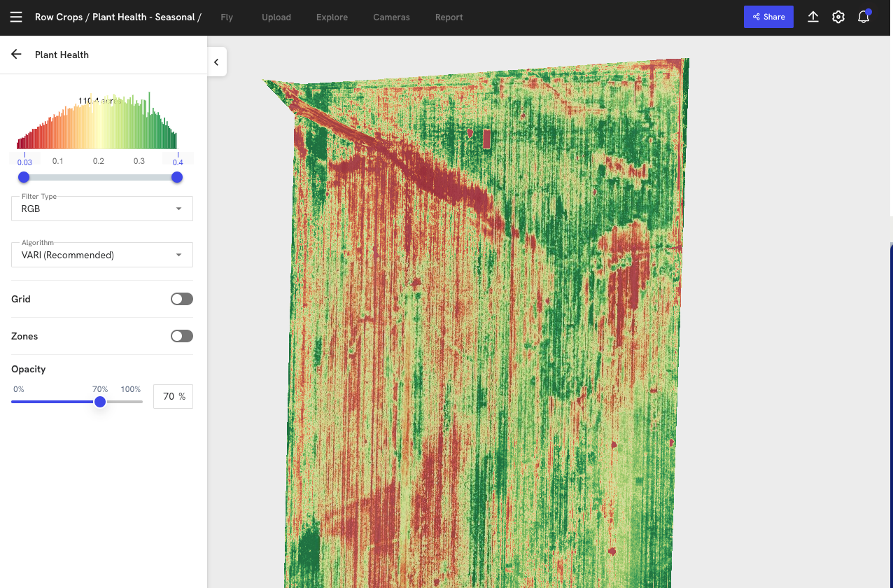Click the opacity slider handle
Viewport: 893px width, 588px height.
tap(100, 402)
